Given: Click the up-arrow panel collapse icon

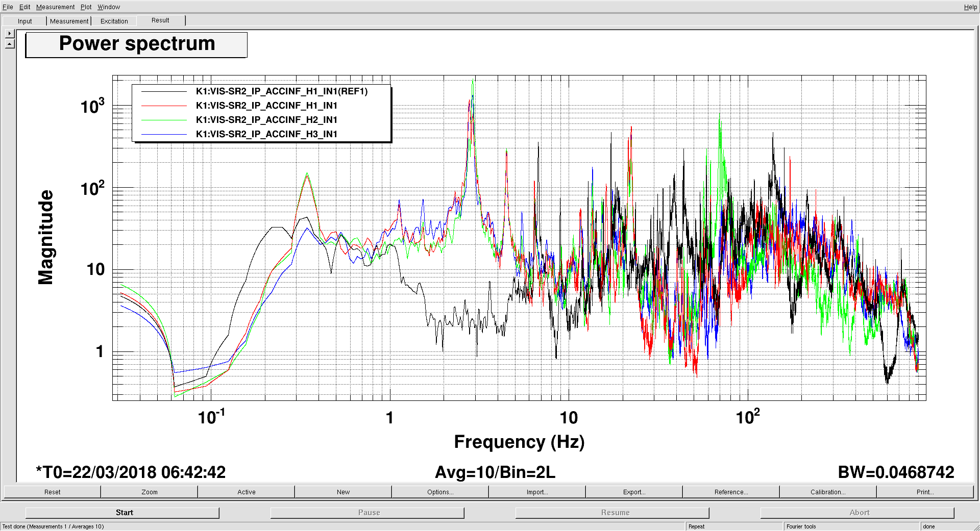Looking at the screenshot, I should pyautogui.click(x=10, y=44).
